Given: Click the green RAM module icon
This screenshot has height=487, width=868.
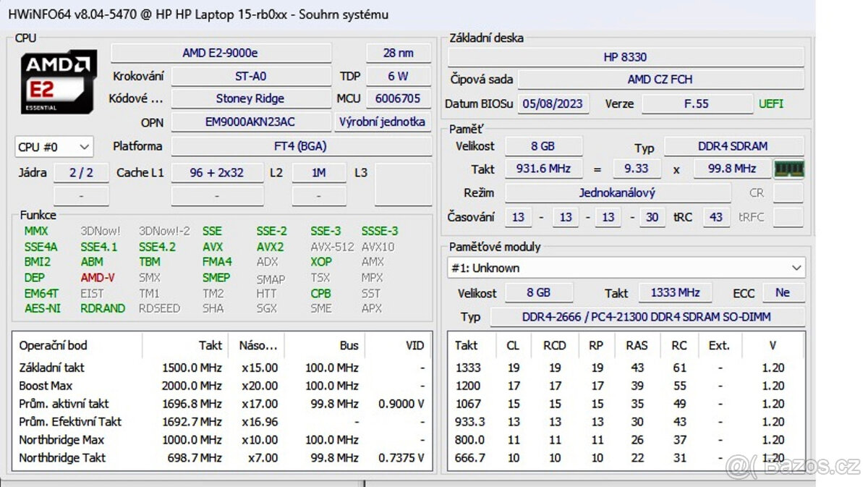Looking at the screenshot, I should (x=788, y=169).
